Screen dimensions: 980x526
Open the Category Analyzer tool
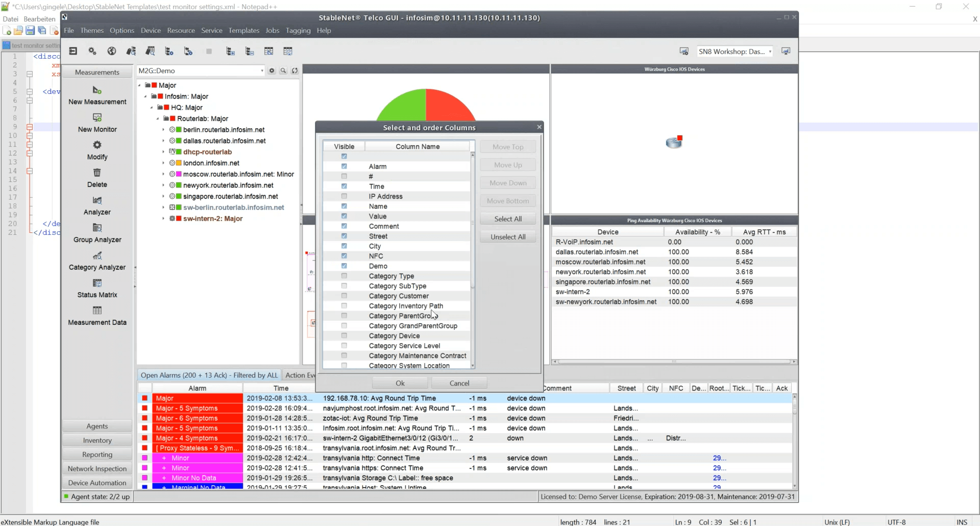coord(97,256)
